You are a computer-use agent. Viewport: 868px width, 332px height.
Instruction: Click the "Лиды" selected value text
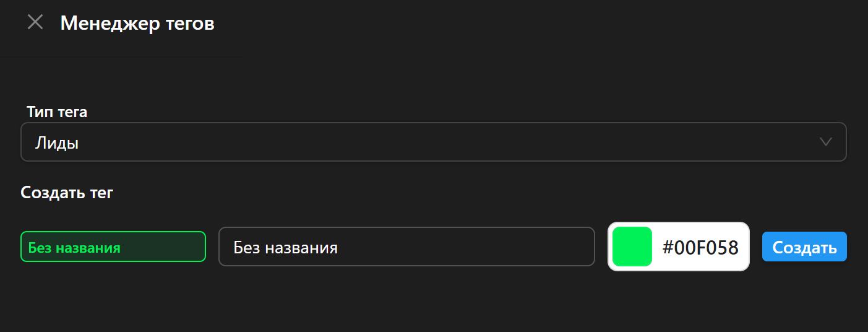pyautogui.click(x=57, y=143)
